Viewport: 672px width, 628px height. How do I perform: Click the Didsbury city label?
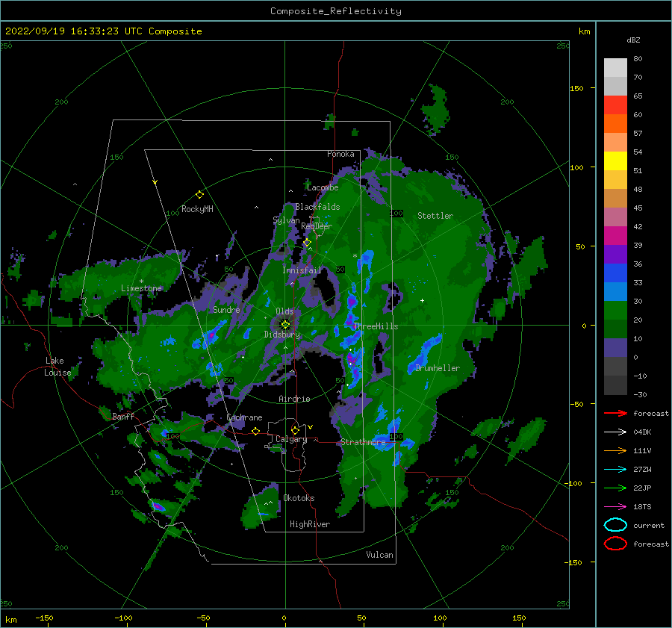pos(281,335)
